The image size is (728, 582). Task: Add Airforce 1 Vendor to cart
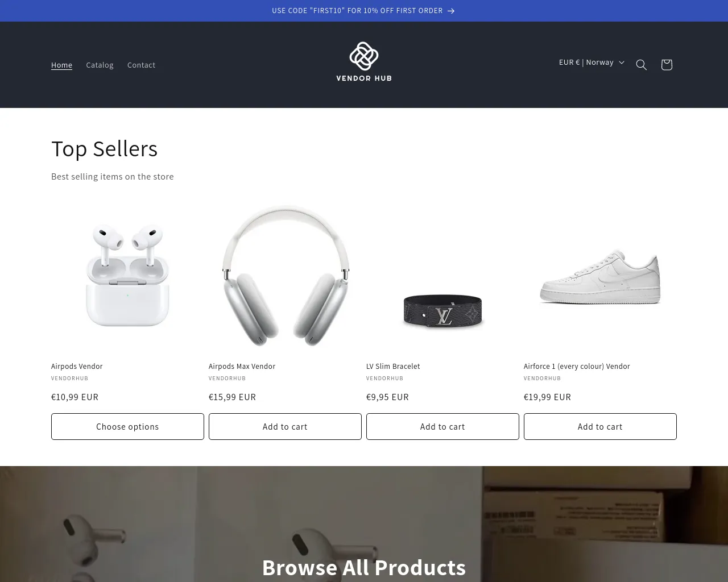point(600,426)
